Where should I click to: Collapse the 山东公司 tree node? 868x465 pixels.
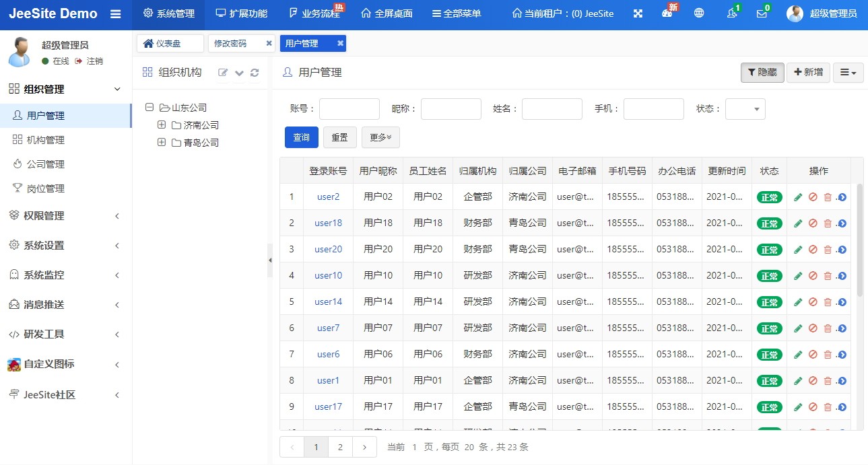149,108
